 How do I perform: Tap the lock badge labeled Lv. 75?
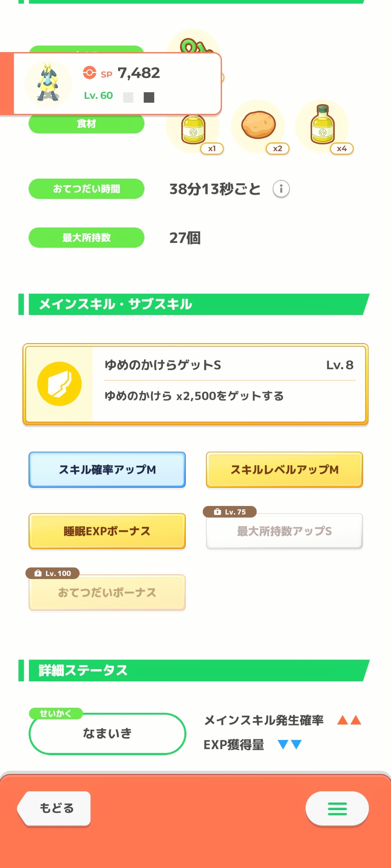coord(230,512)
